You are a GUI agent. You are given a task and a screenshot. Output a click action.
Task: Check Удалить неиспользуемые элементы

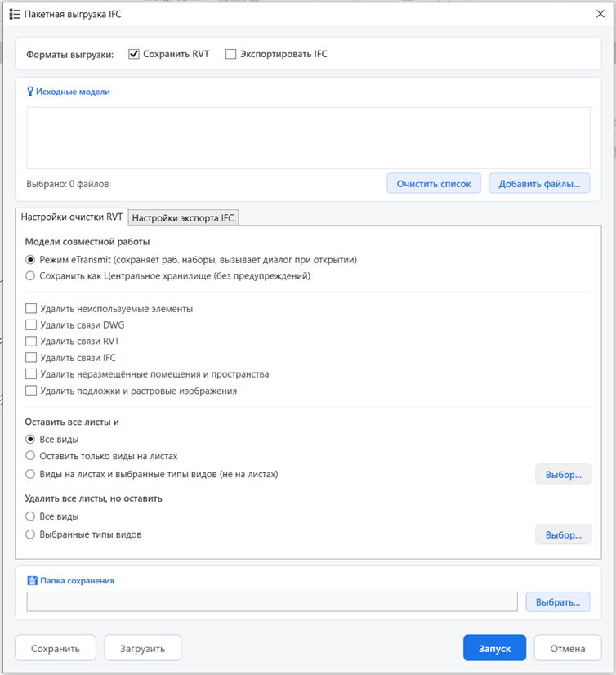[x=31, y=309]
